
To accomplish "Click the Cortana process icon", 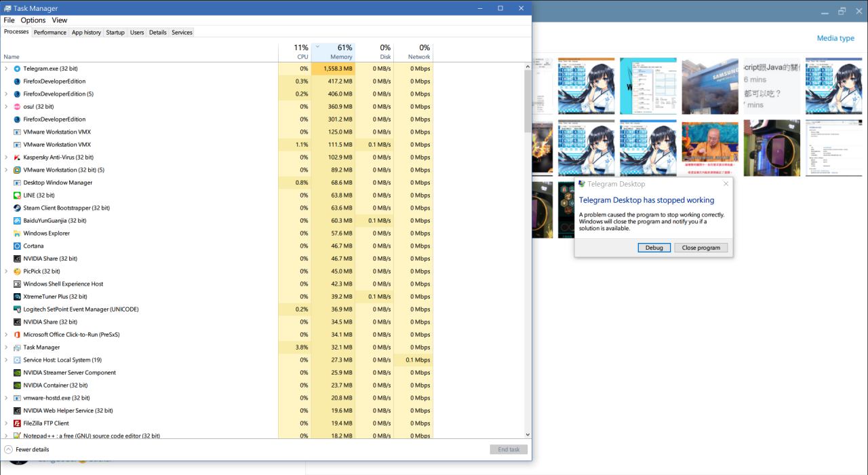I will (17, 246).
